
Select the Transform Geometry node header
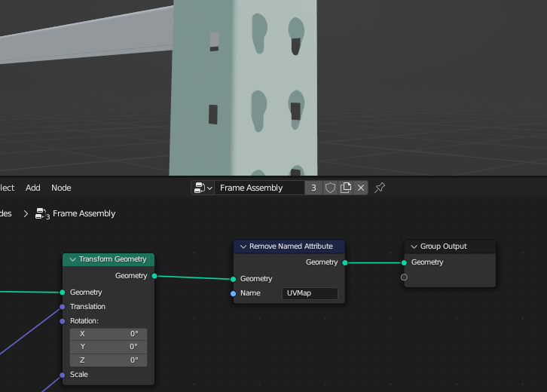(x=108, y=259)
